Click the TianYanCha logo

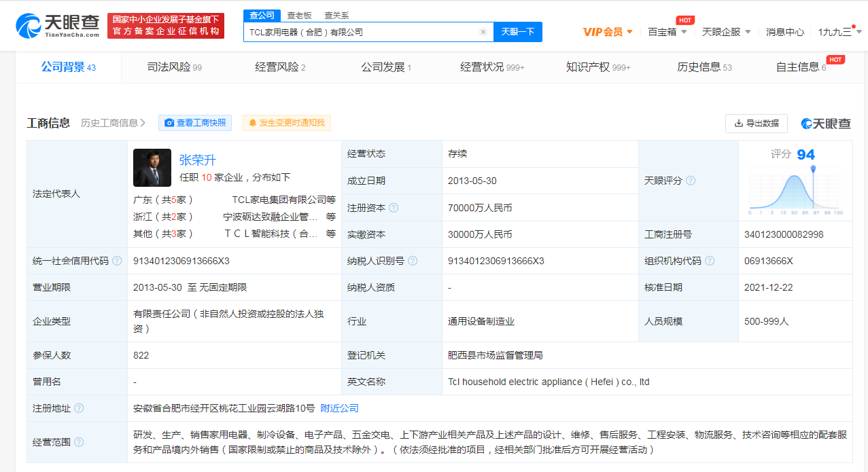pos(57,26)
